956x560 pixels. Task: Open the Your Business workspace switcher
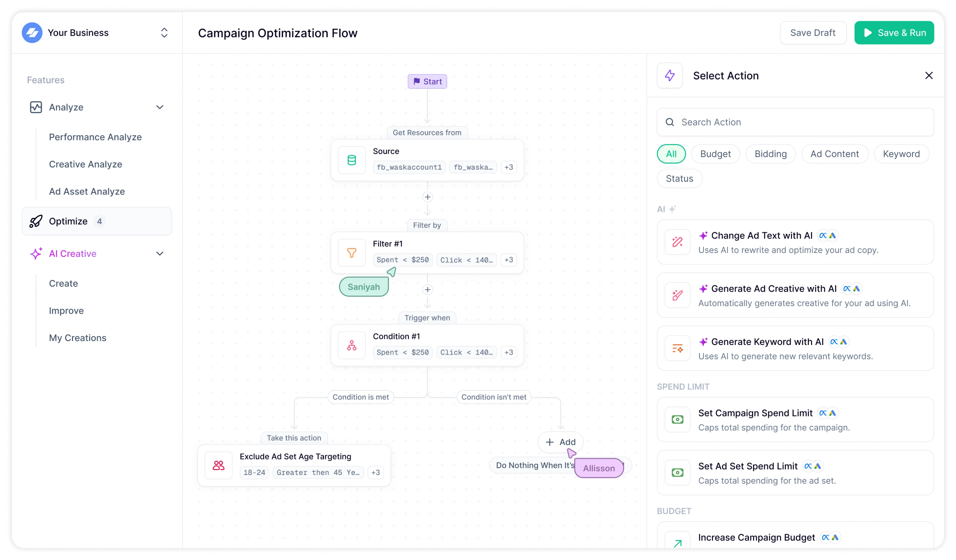pos(164,33)
